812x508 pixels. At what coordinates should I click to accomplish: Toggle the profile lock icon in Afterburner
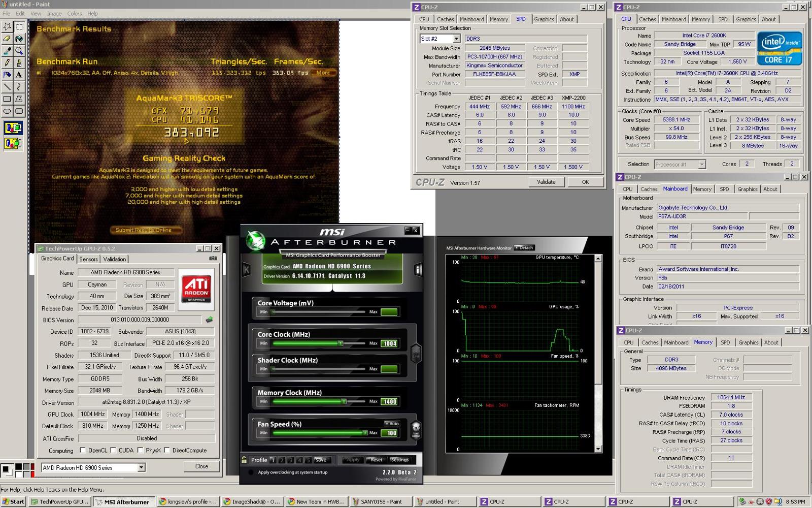[x=244, y=460]
